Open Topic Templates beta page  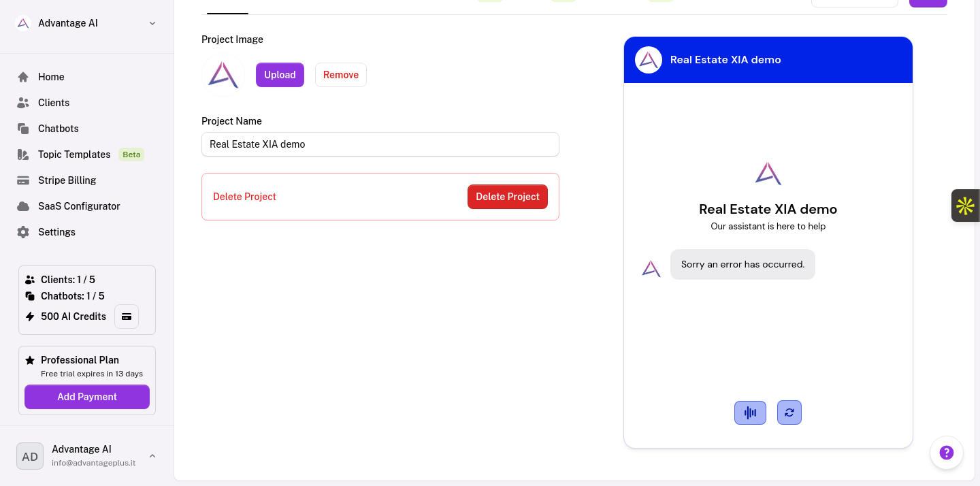(x=73, y=155)
